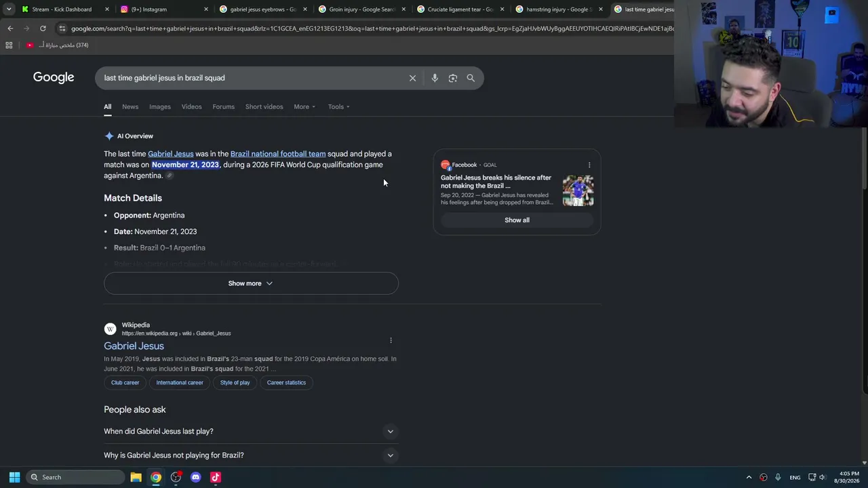Screen dimensions: 868x488
Task: Switch to the 'gabriel jesus eyebrows' tab
Action: (x=263, y=9)
